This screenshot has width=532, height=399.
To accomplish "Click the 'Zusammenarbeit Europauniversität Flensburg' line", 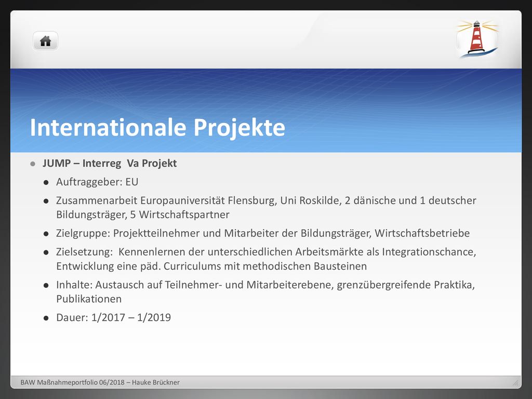I will point(266,201).
